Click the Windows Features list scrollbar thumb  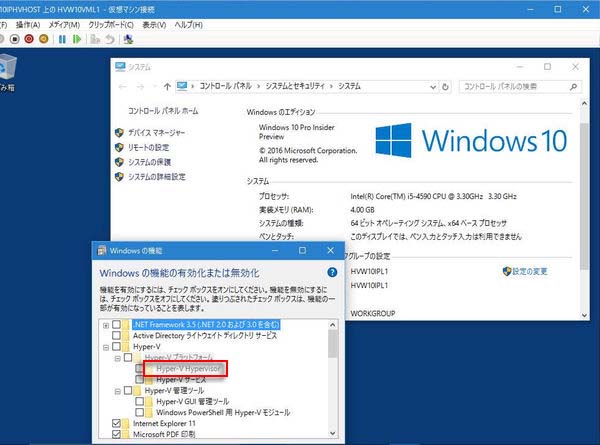point(333,344)
